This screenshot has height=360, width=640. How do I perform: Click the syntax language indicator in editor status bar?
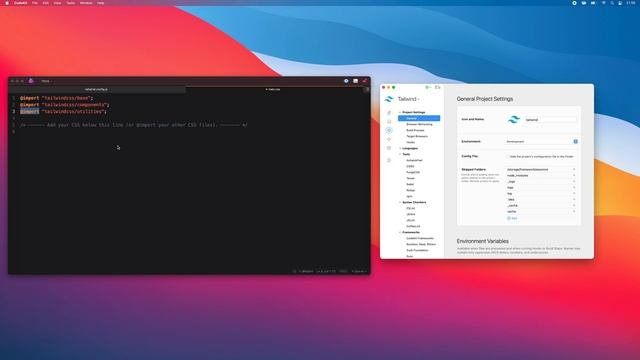pos(343,271)
